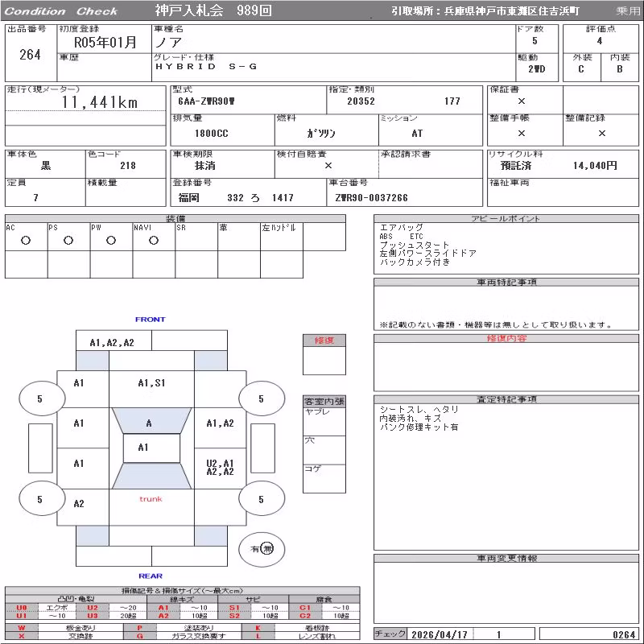This screenshot has width=644, height=644.
Task: Click the pickup location 兵庫県神戸市東灘区住吉浜町
Action: [x=512, y=11]
